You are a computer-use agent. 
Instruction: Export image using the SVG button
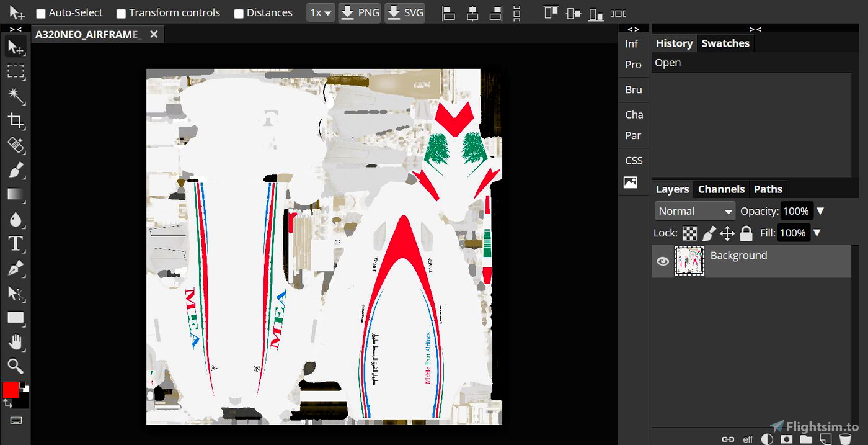405,12
